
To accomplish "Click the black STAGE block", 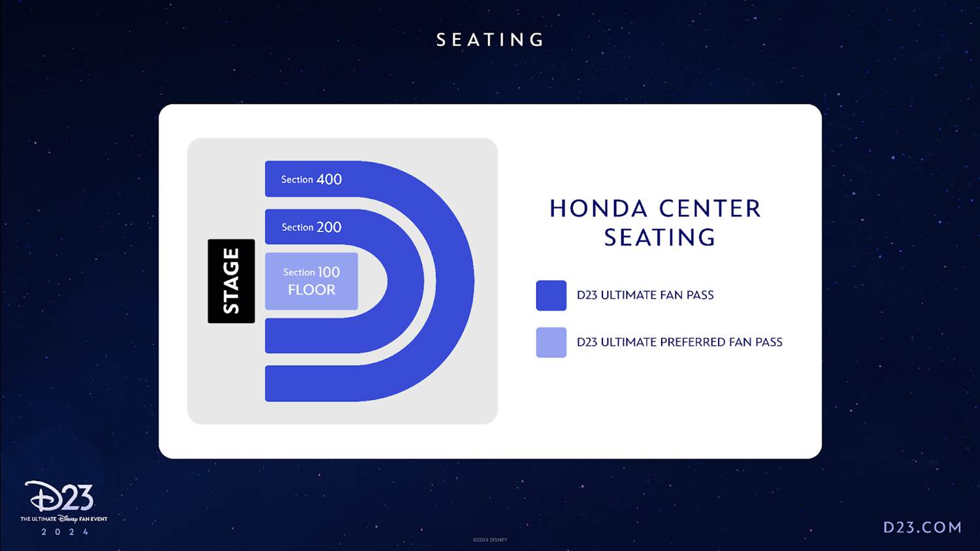I will [231, 281].
